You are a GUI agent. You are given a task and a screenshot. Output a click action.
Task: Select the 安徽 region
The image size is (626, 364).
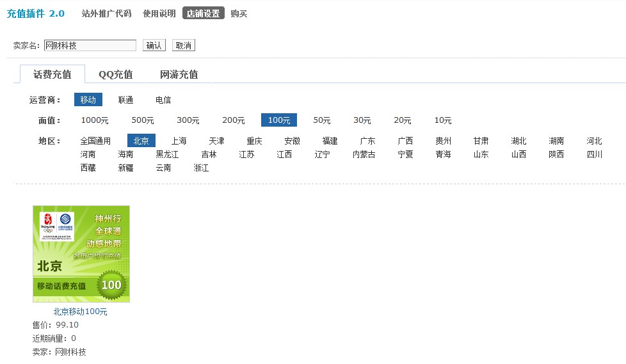pyautogui.click(x=293, y=141)
